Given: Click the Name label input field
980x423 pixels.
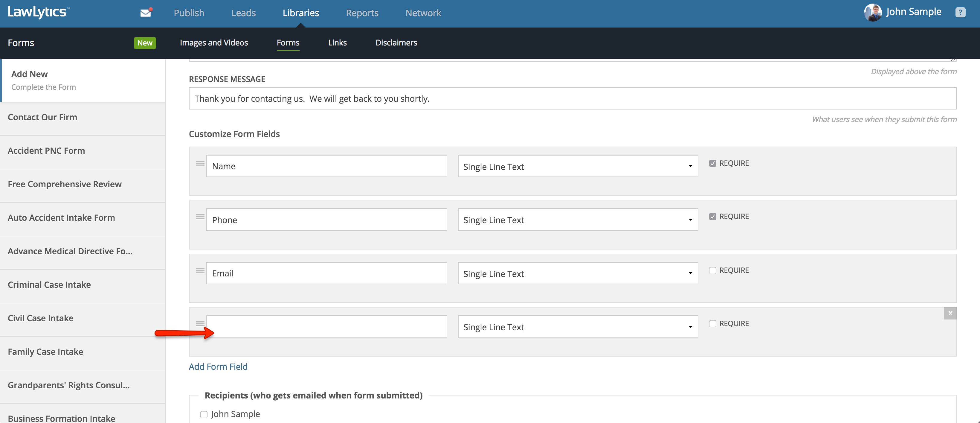Looking at the screenshot, I should [326, 166].
